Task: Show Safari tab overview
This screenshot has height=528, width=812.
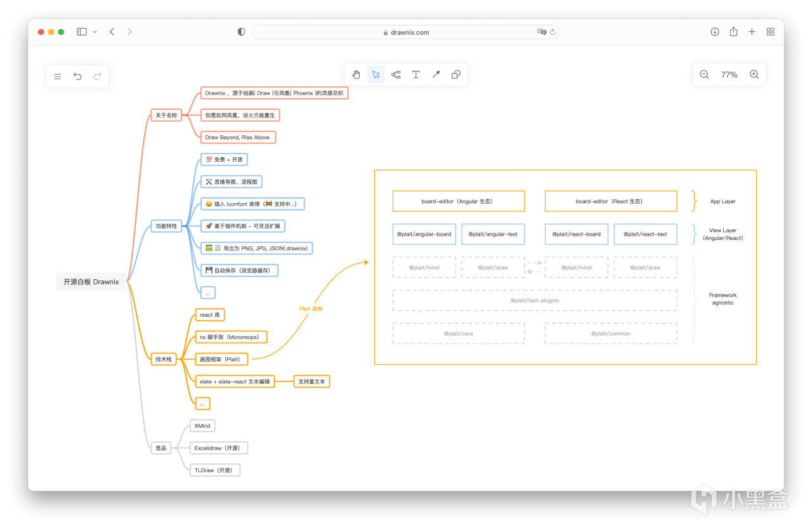Action: (x=771, y=32)
